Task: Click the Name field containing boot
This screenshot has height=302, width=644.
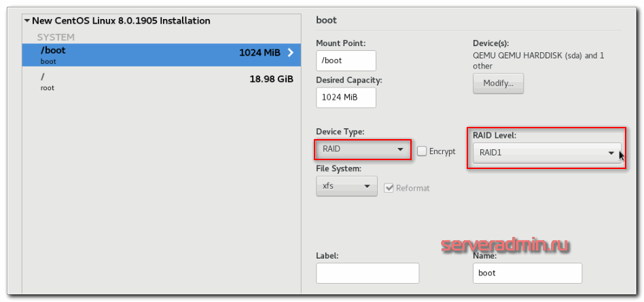Action: (526, 273)
